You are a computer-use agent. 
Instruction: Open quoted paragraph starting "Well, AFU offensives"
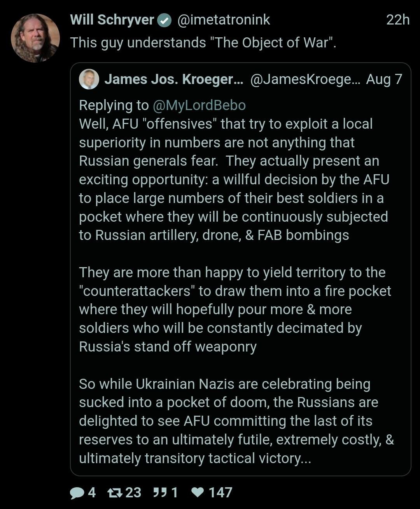pyautogui.click(x=233, y=179)
